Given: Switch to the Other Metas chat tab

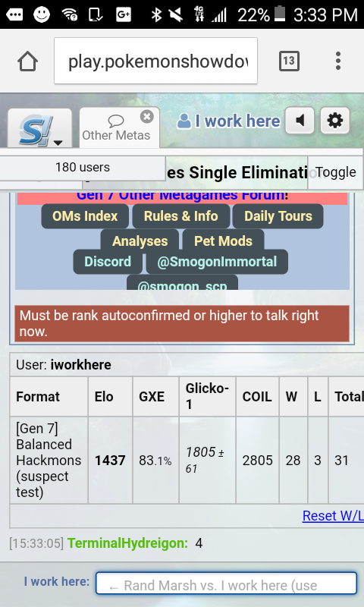Looking at the screenshot, I should point(116,128).
